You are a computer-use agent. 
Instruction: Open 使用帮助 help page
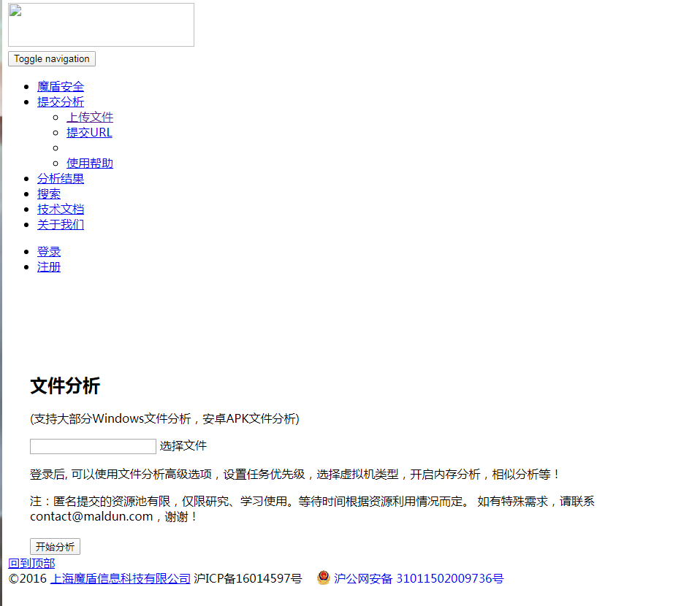[90, 163]
